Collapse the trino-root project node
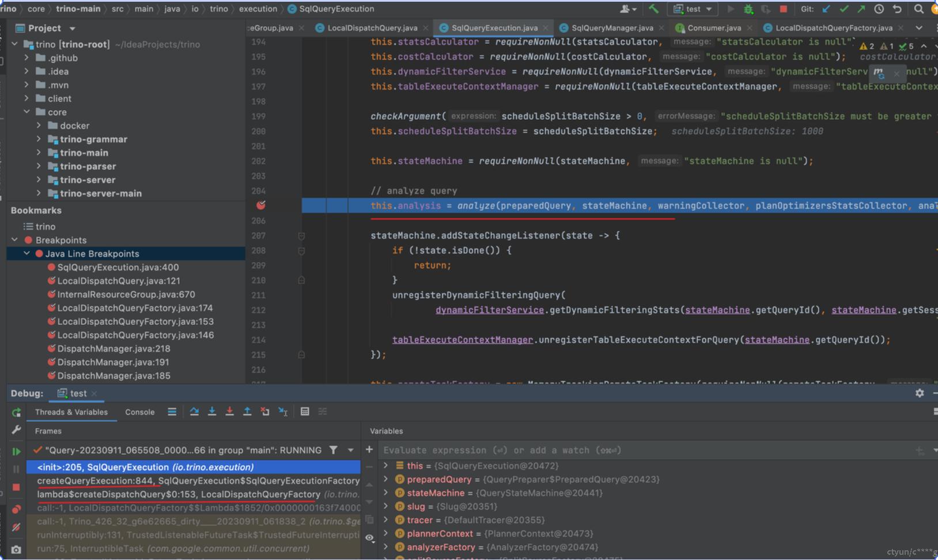Image resolution: width=938 pixels, height=560 pixels. [x=14, y=44]
